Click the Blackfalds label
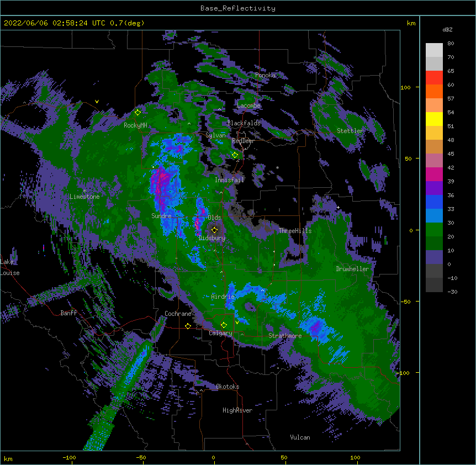This screenshot has height=465, width=476. (x=244, y=123)
